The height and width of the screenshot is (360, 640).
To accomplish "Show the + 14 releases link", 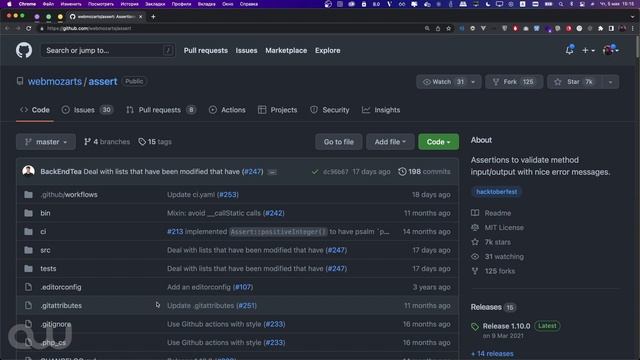I will click(492, 354).
